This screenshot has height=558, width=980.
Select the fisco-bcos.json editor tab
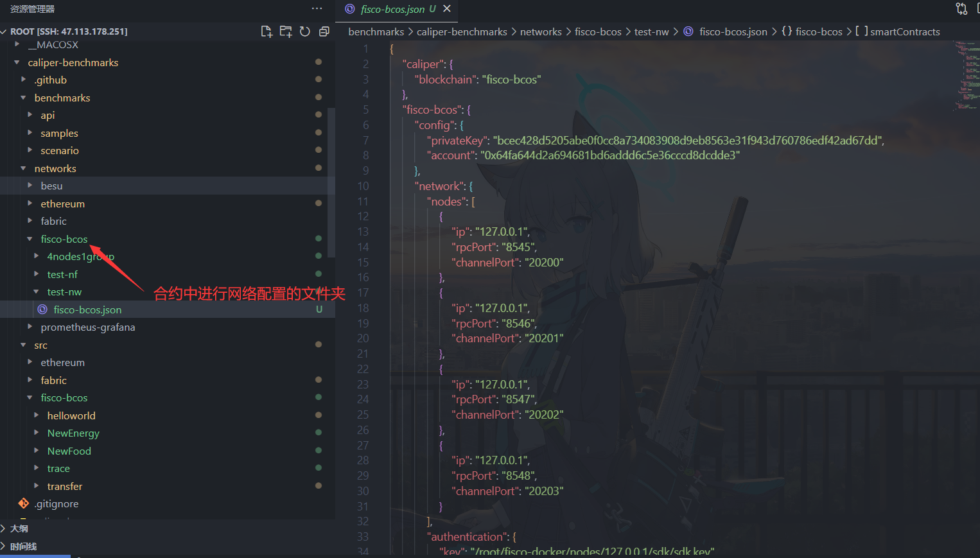(398, 9)
